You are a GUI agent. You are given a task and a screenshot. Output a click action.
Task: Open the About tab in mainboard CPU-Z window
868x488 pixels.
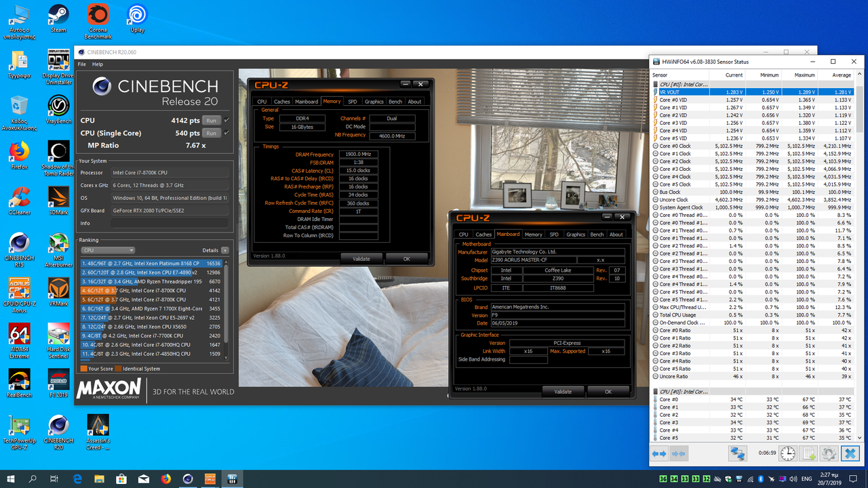click(616, 235)
